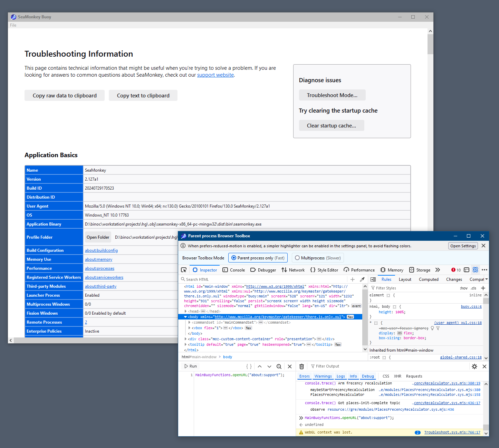Toggle the Logs console filter

point(340,376)
